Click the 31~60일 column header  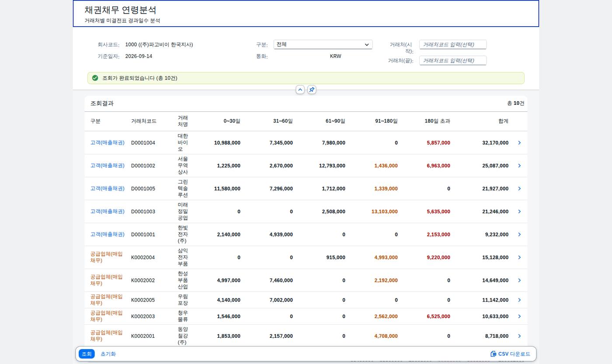[x=283, y=121]
